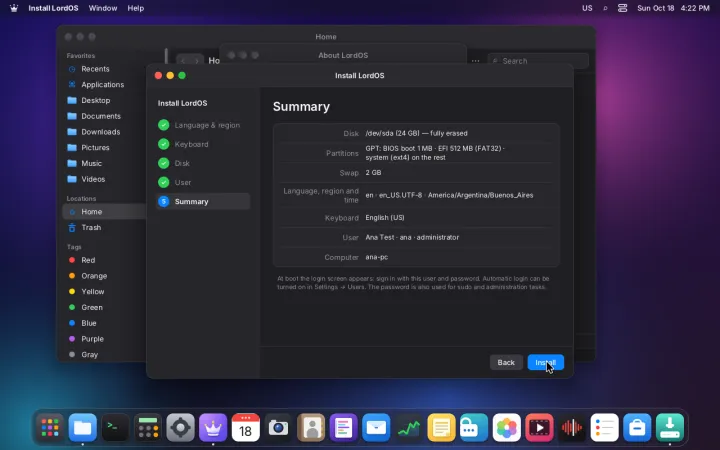Open the green chart monitor app in dock
Image resolution: width=720 pixels, height=450 pixels.
[x=409, y=428]
